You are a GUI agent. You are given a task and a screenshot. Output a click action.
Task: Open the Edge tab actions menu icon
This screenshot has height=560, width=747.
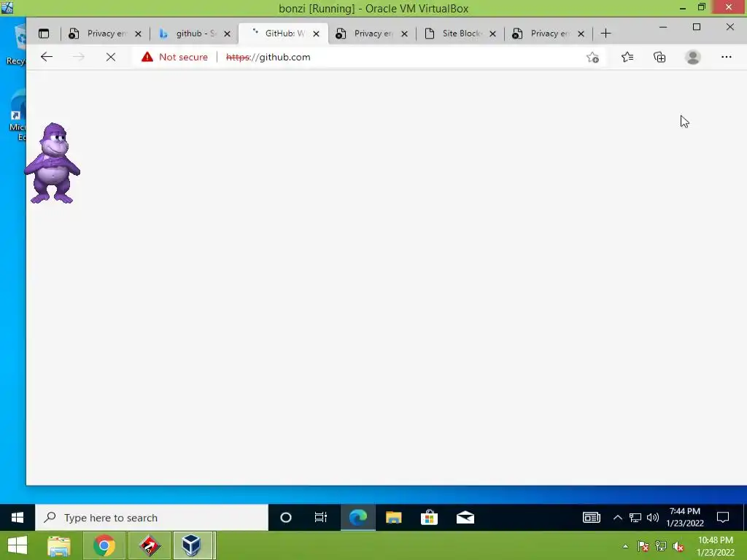[x=44, y=34]
